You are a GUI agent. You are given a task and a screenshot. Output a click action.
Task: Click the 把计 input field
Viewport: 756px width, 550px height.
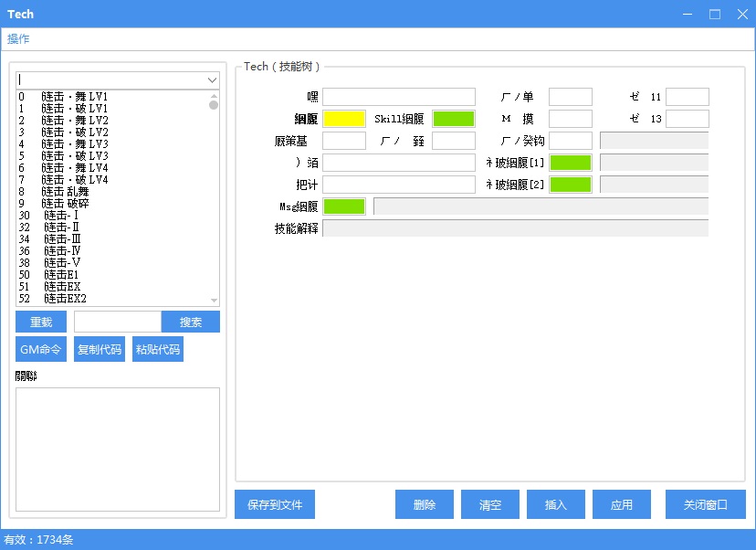399,185
